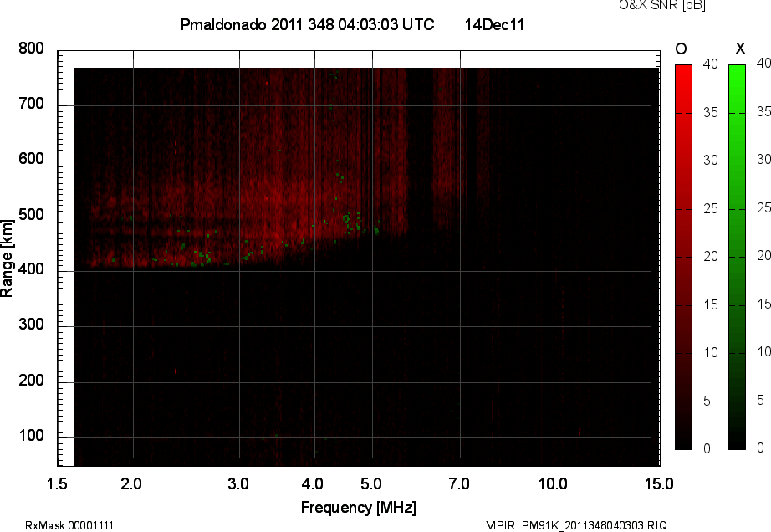Click the 7.0 MHz frequency tick label

tap(459, 483)
